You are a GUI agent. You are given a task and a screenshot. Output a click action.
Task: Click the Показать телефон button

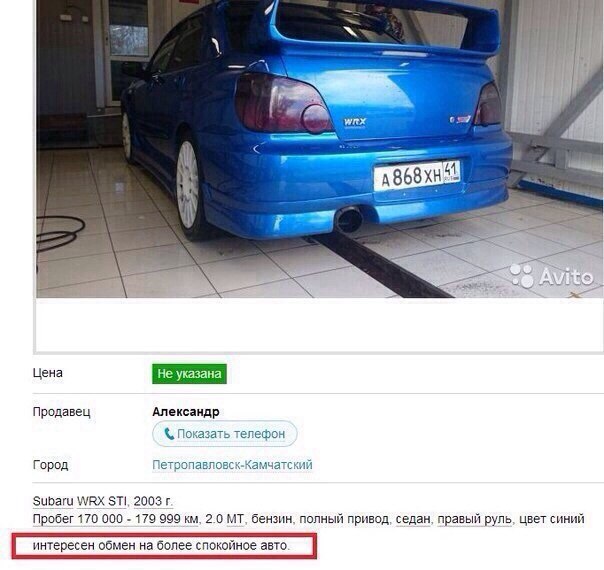225,434
